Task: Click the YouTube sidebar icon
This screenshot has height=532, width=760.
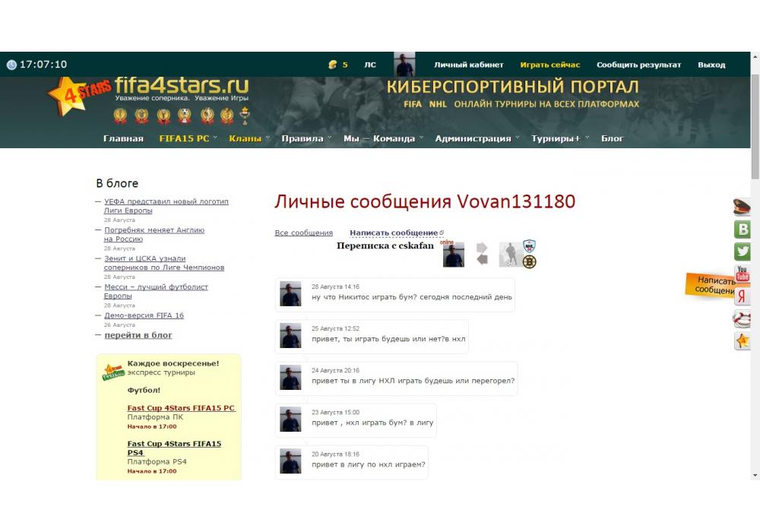Action: 742,274
